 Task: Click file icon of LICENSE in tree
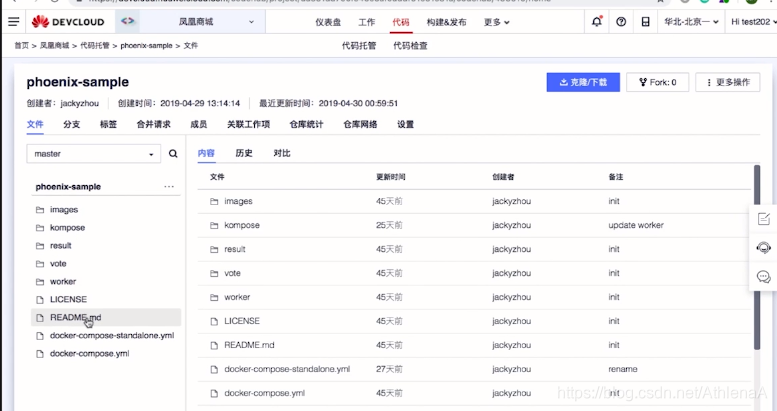(40, 299)
